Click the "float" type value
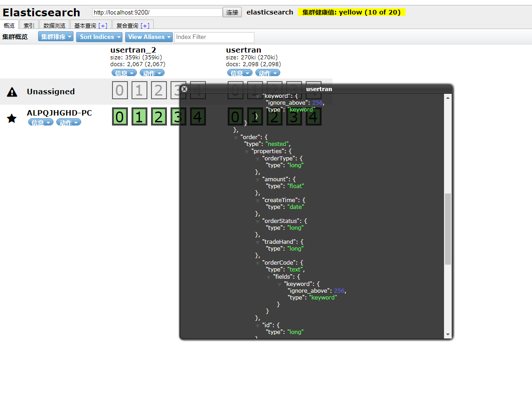This screenshot has height=411, width=532. (296, 186)
